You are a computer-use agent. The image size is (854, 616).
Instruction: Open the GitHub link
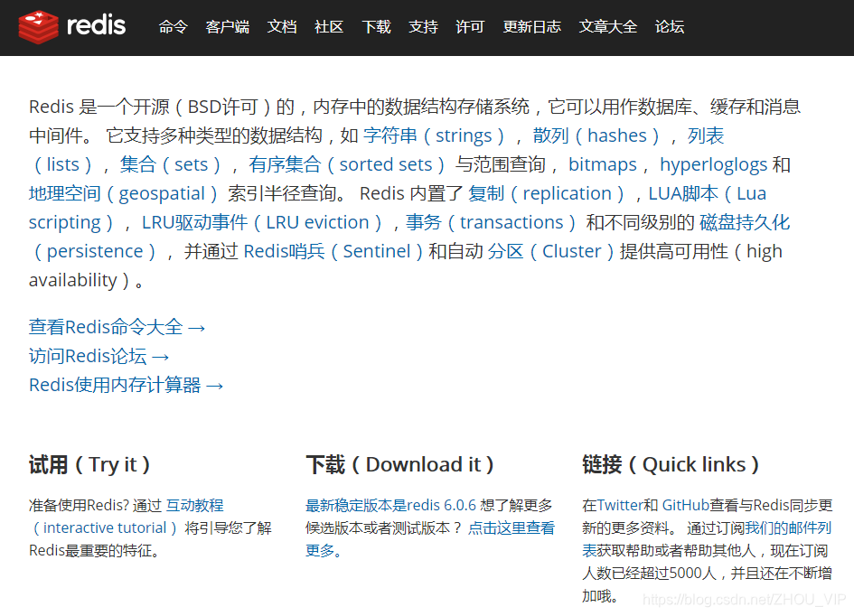click(x=686, y=506)
